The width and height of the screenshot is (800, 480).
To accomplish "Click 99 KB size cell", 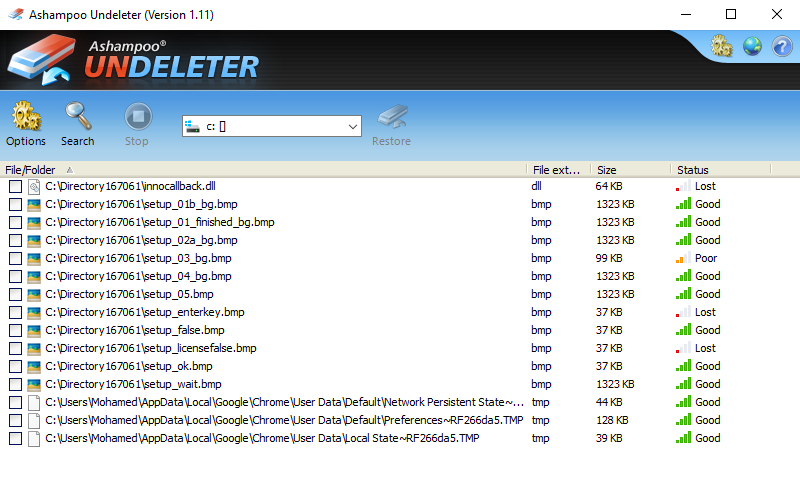I will [609, 258].
